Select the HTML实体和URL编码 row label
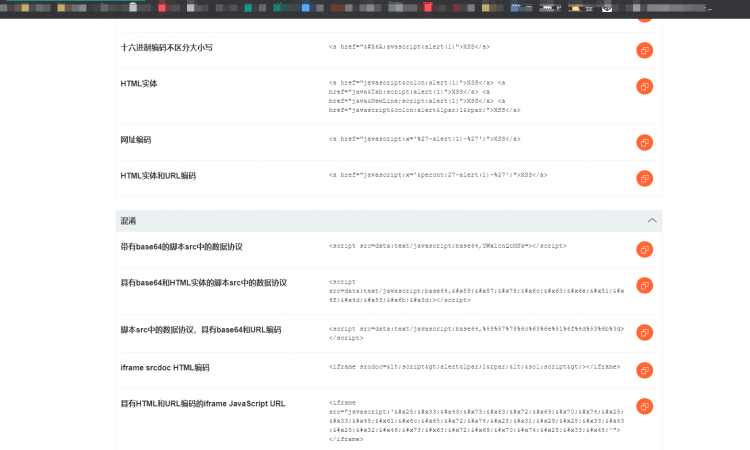The height and width of the screenshot is (450, 750). [x=158, y=176]
